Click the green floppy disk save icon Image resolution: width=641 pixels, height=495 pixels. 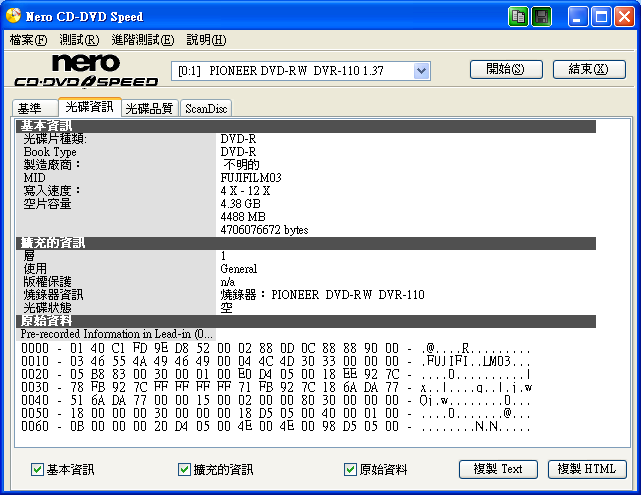coord(542,17)
